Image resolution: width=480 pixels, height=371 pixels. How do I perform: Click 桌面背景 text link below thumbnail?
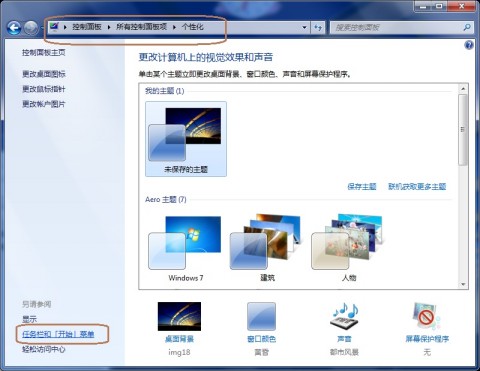(x=179, y=339)
